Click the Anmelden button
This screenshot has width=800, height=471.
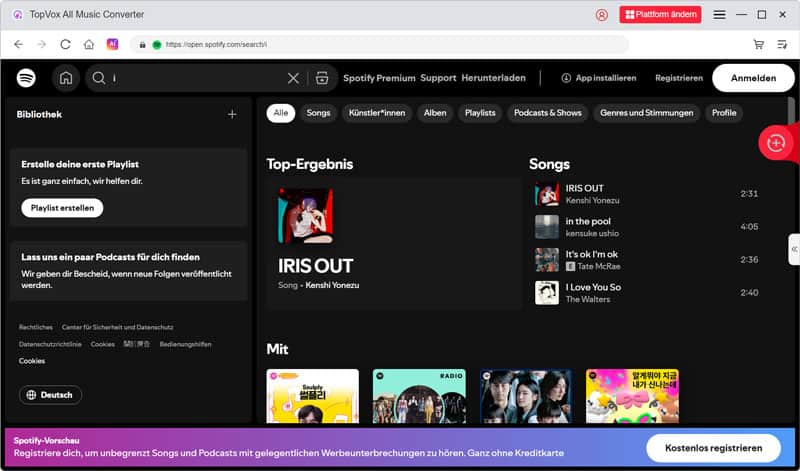tap(753, 78)
